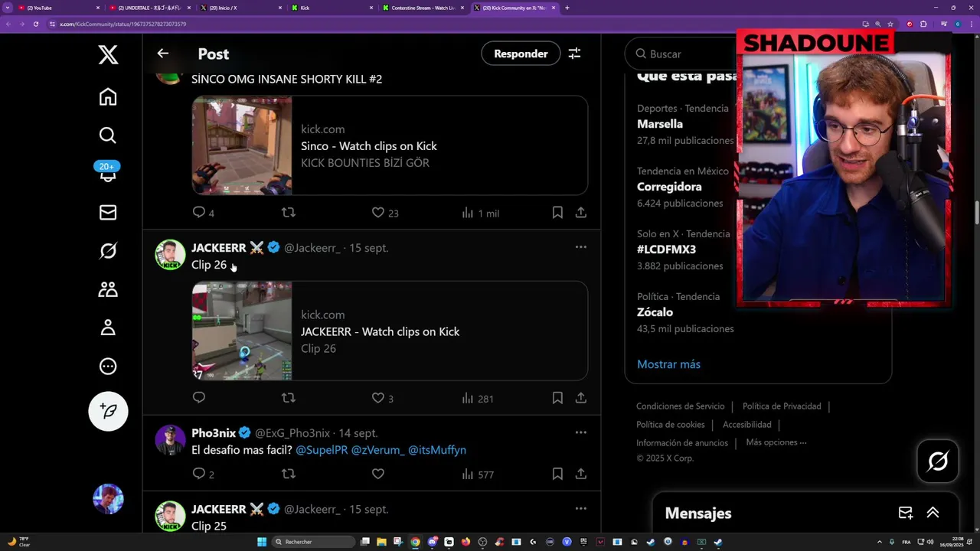Image resolution: width=980 pixels, height=551 pixels.
Task: Open Sinco clip thumbnail card
Action: [242, 145]
